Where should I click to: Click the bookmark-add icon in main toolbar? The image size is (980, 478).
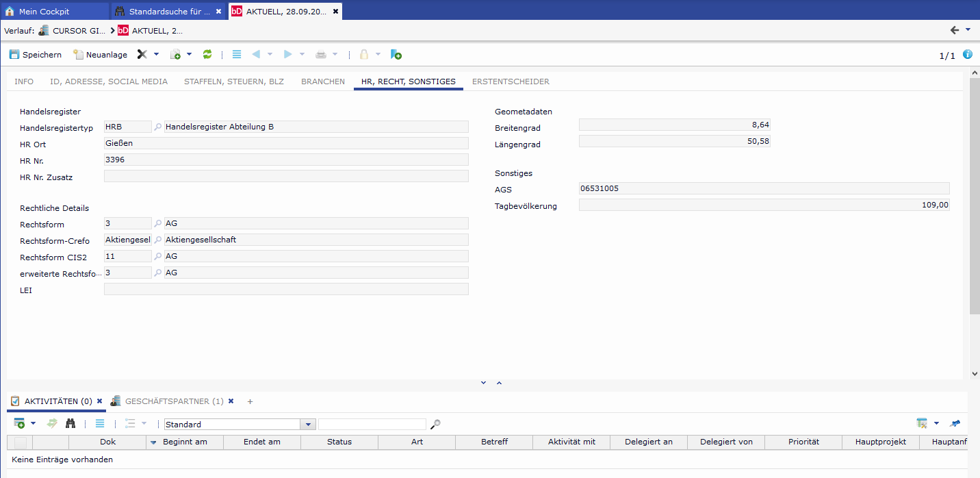tap(396, 54)
